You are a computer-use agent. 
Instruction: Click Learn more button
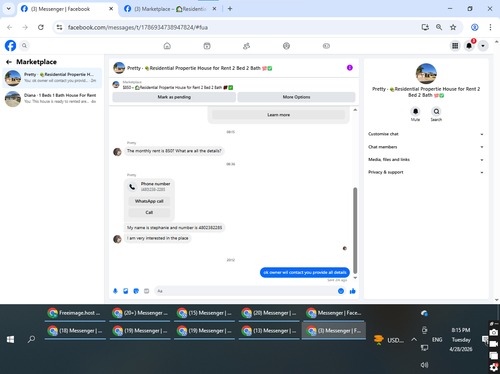[x=278, y=115]
